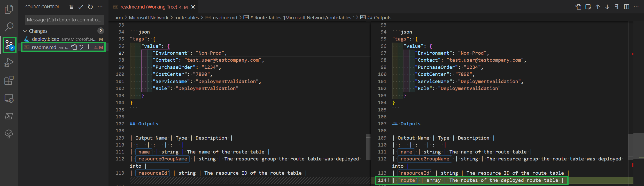Select the Source Control activity bar icon

(x=9, y=45)
